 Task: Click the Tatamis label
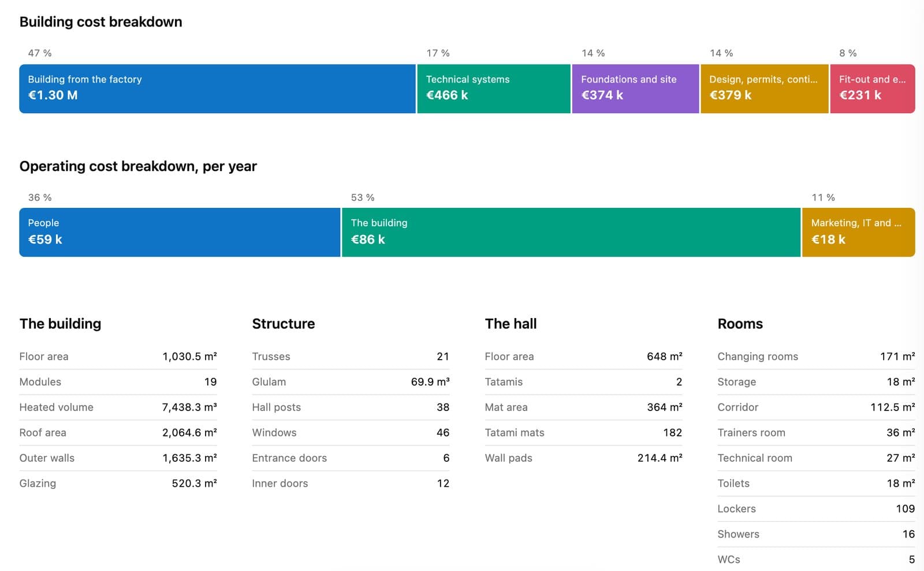pyautogui.click(x=504, y=382)
